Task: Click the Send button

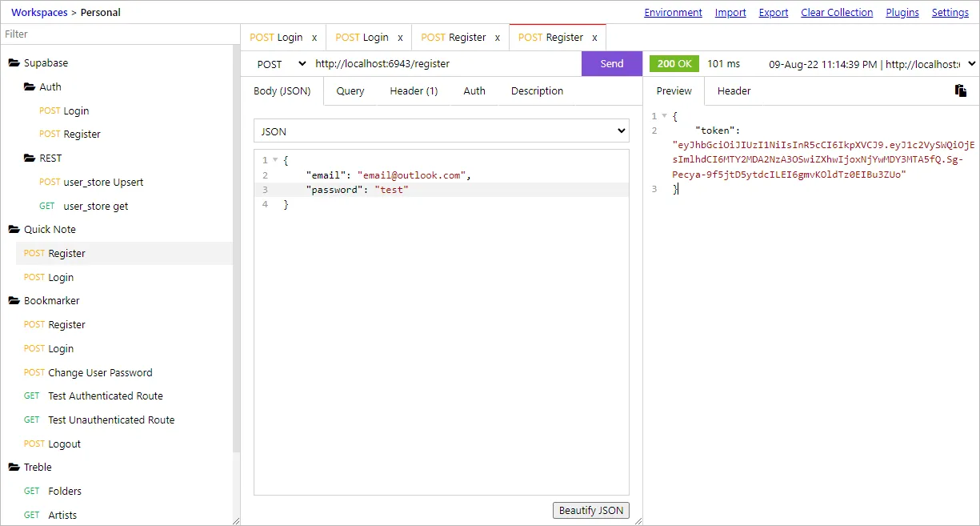Action: (x=611, y=63)
